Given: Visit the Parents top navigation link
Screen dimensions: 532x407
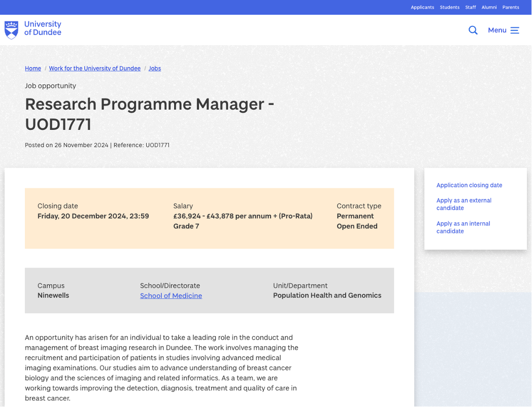Looking at the screenshot, I should (511, 8).
